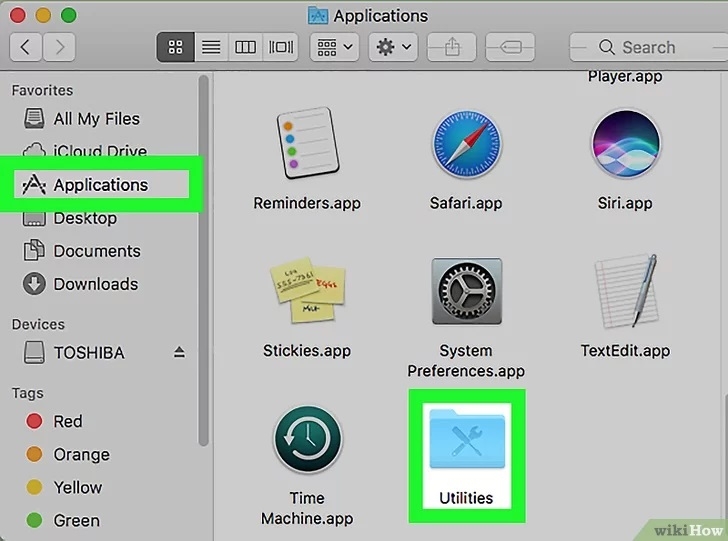Click the Applications folder icon in title bar
This screenshot has height=541, width=728.
(318, 16)
